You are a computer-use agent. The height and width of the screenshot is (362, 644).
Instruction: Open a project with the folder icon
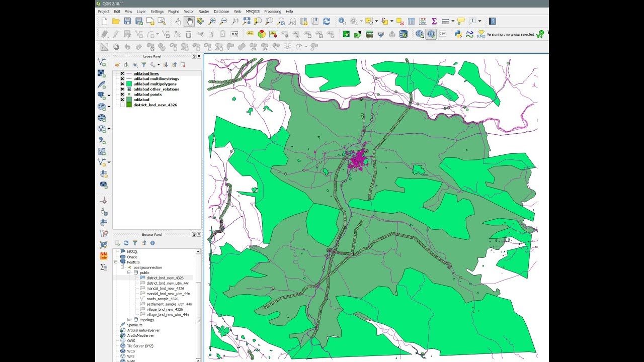pos(116,21)
